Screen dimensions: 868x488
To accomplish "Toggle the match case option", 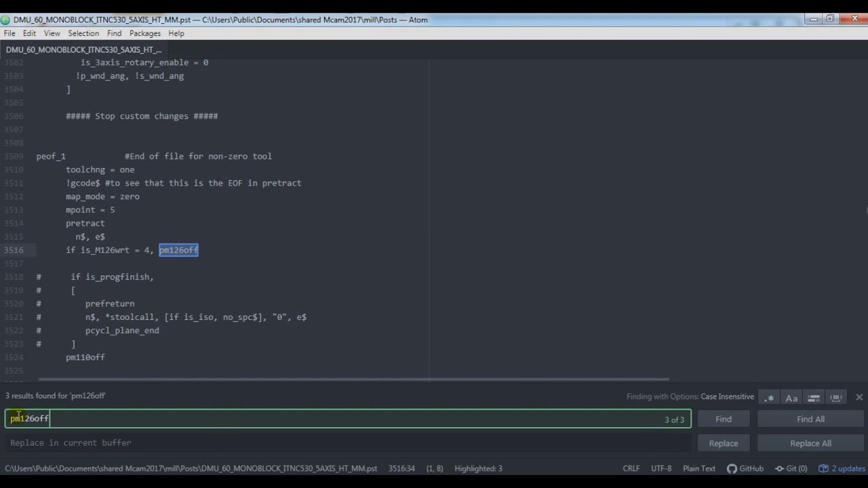I will pyautogui.click(x=791, y=398).
